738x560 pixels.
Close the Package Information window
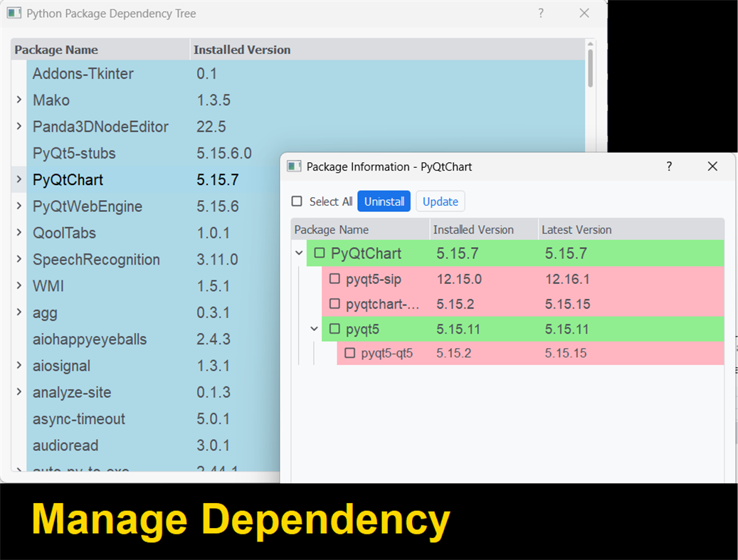click(x=712, y=166)
